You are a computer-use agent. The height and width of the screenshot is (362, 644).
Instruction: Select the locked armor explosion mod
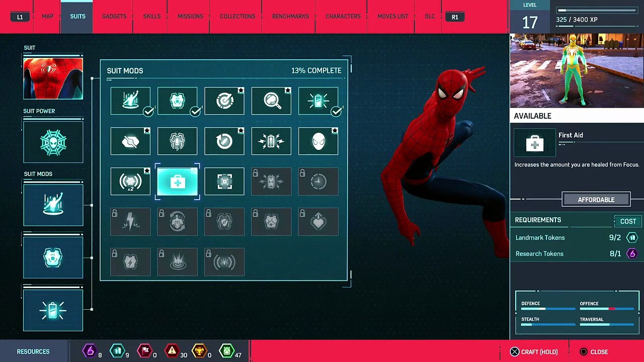click(x=271, y=222)
